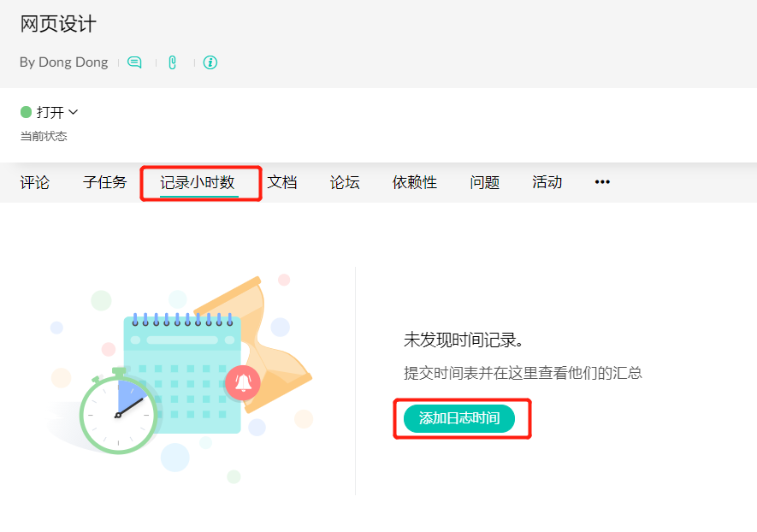This screenshot has width=757, height=532.
Task: Open the task info circle icon
Action: click(x=210, y=62)
